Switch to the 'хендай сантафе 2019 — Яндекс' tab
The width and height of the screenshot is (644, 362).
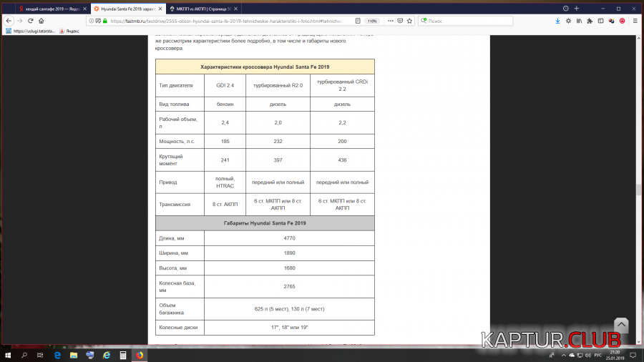pyautogui.click(x=51, y=9)
